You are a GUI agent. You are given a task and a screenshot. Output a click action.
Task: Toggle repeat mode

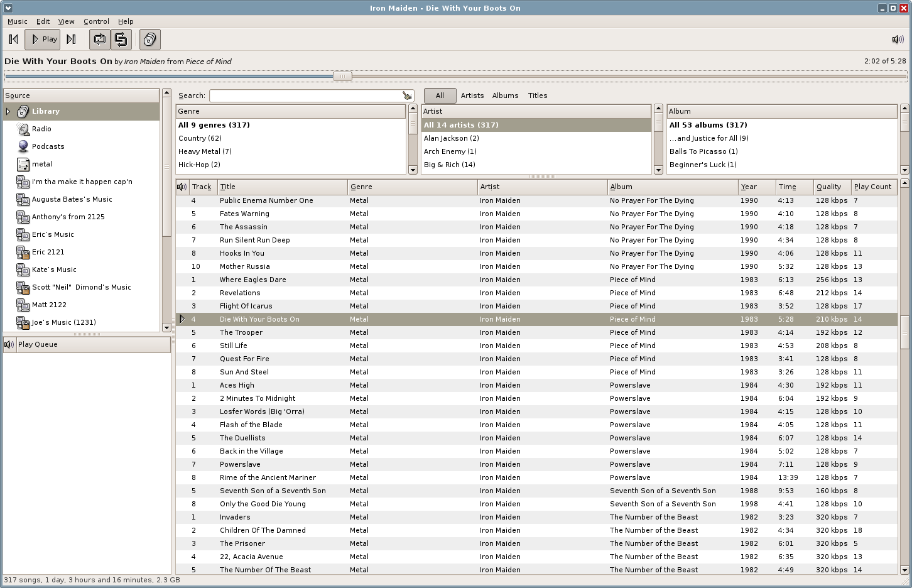100,40
